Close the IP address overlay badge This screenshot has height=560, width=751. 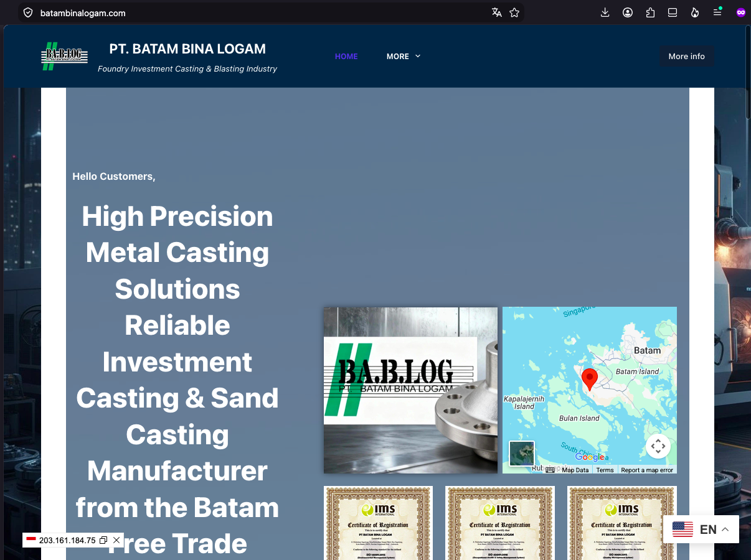tap(116, 540)
